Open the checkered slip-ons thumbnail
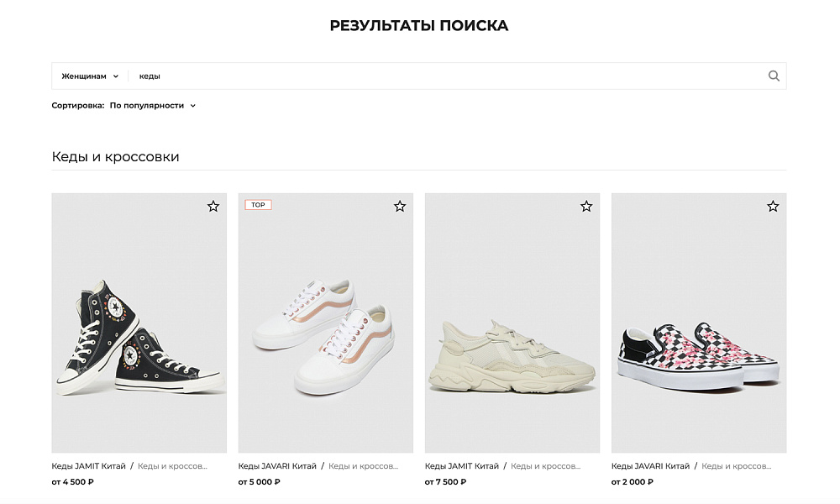This screenshot has width=840, height=504. point(699,321)
